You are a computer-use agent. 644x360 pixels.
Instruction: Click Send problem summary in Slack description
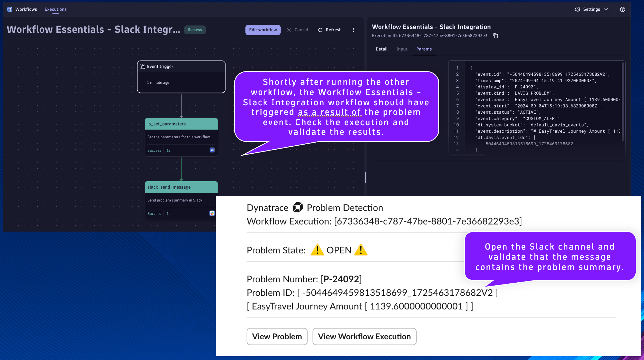click(175, 200)
